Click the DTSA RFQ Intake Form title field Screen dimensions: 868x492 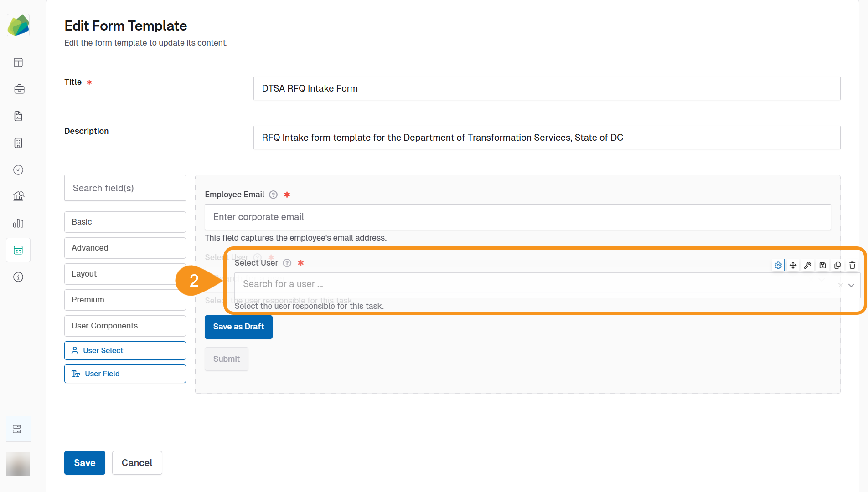coord(547,88)
